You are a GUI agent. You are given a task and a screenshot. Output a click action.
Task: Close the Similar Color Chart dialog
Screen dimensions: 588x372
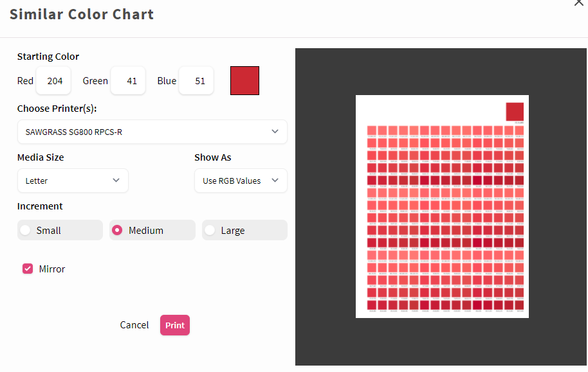(x=578, y=4)
